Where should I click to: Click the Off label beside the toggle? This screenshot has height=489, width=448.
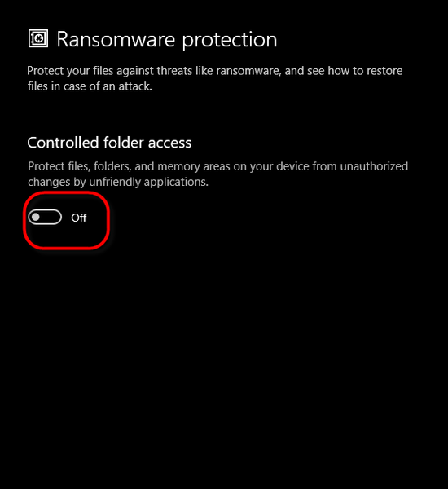(78, 218)
